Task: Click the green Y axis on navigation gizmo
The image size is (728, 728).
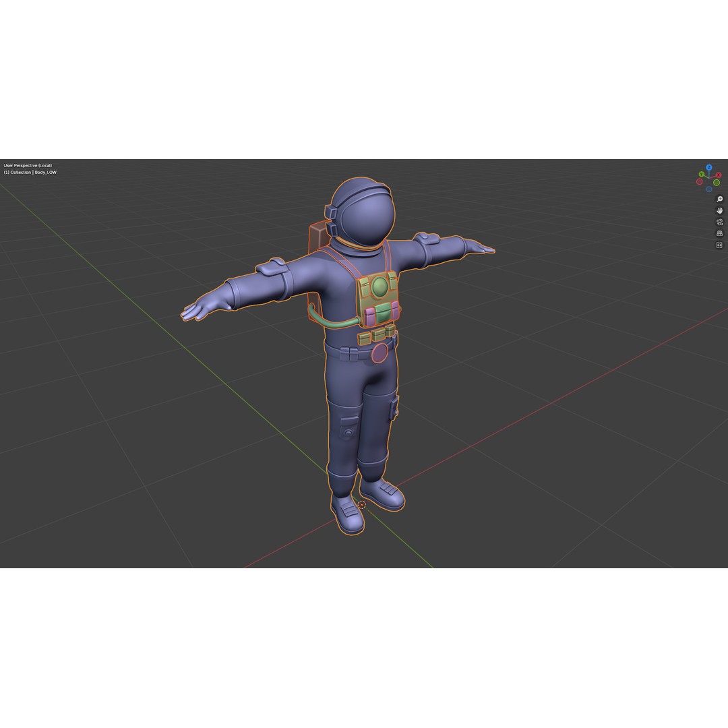Action: point(701,174)
